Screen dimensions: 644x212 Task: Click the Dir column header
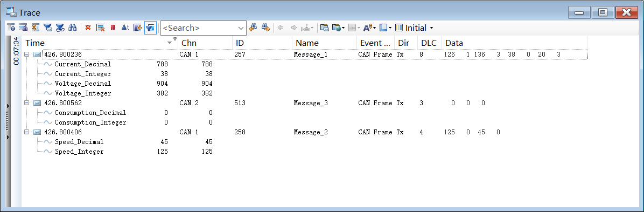[x=406, y=43]
